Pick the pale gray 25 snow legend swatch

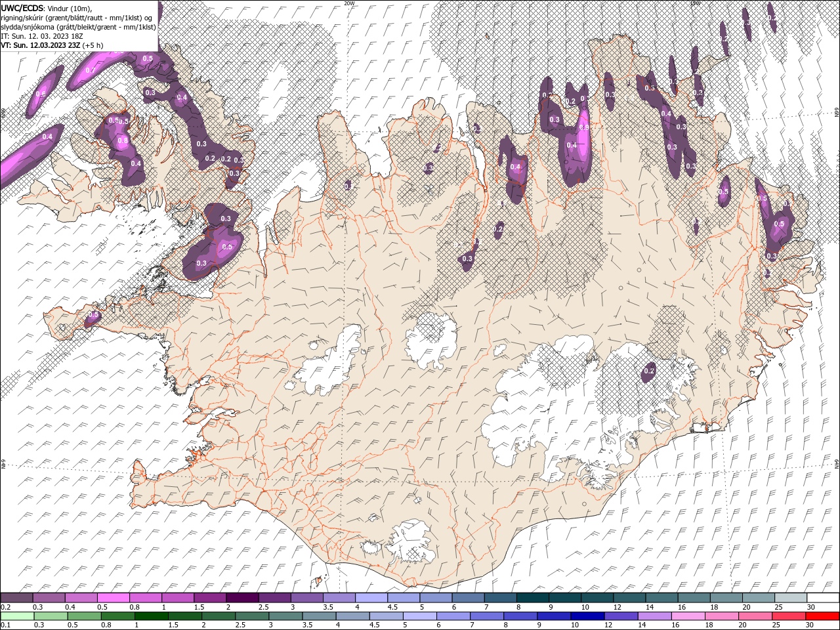coord(790,598)
